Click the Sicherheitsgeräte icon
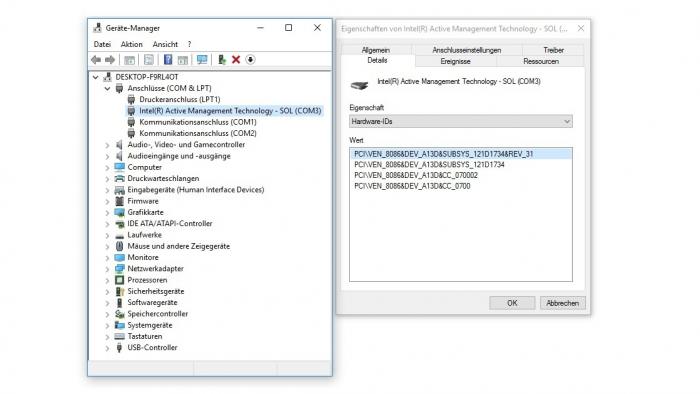This screenshot has width=700, height=394. click(119, 291)
